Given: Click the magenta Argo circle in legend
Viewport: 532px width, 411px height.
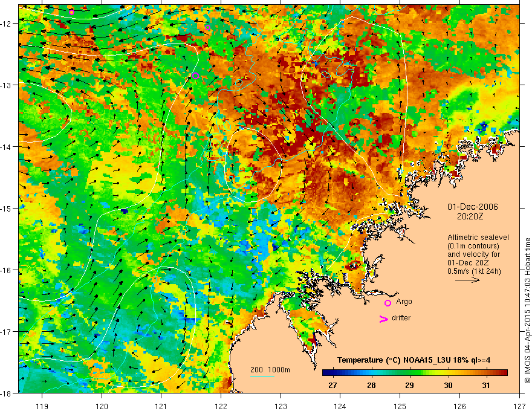Looking at the screenshot, I should pos(388,303).
